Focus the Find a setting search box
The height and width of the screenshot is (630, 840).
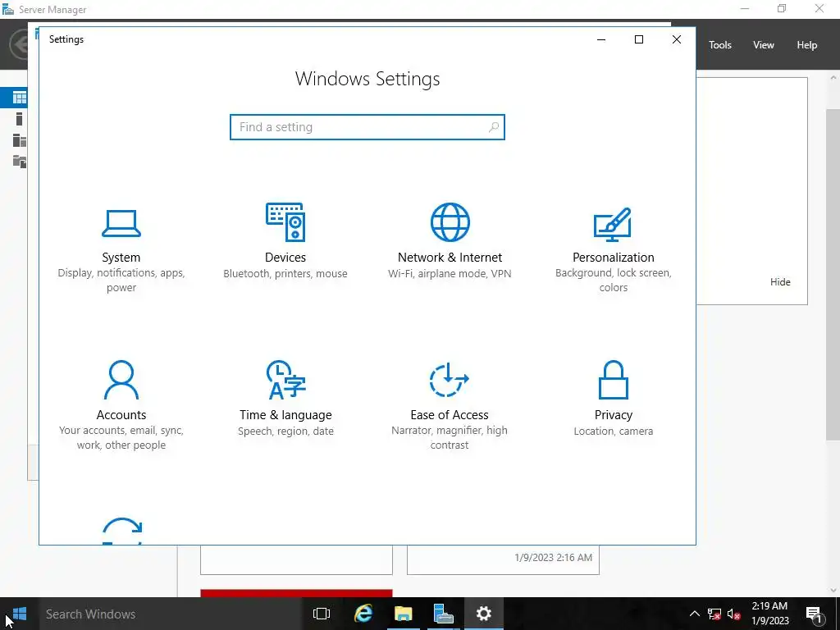367,127
